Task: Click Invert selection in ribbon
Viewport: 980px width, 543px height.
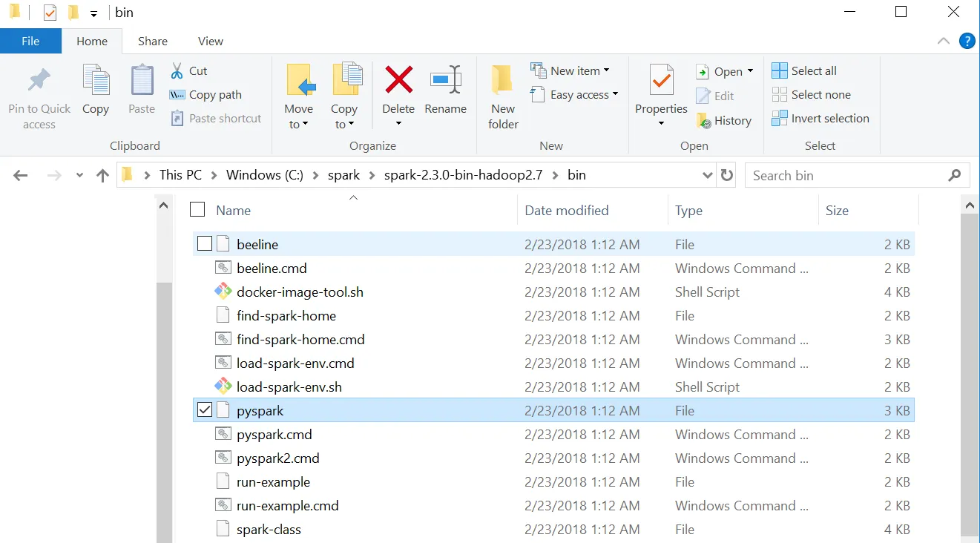Action: 820,119
